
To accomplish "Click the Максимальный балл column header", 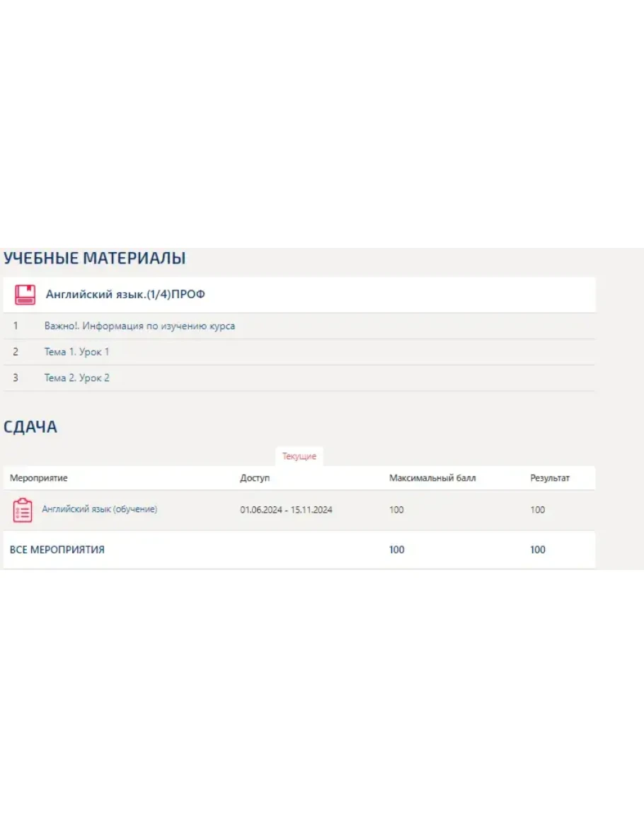I will pyautogui.click(x=432, y=478).
